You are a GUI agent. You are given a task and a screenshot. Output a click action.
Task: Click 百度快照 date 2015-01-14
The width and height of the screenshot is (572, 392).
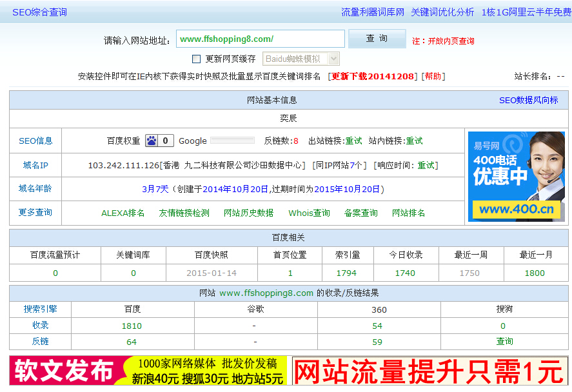pyautogui.click(x=212, y=273)
